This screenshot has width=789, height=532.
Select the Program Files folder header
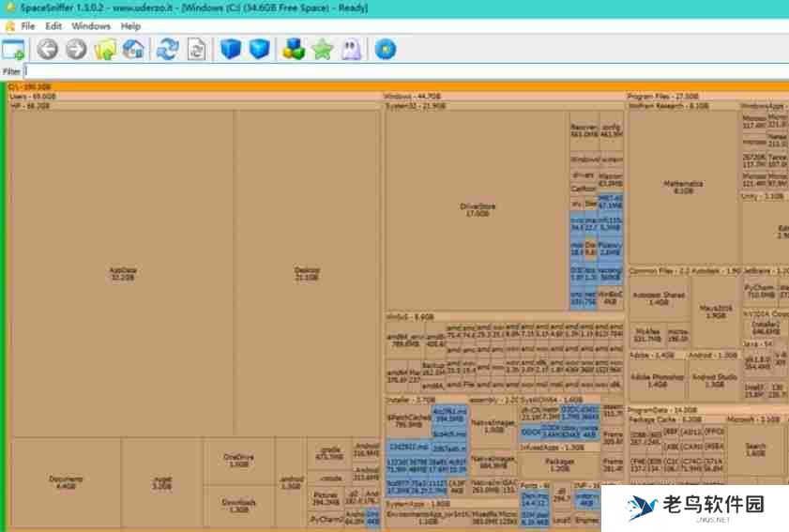tap(707, 96)
